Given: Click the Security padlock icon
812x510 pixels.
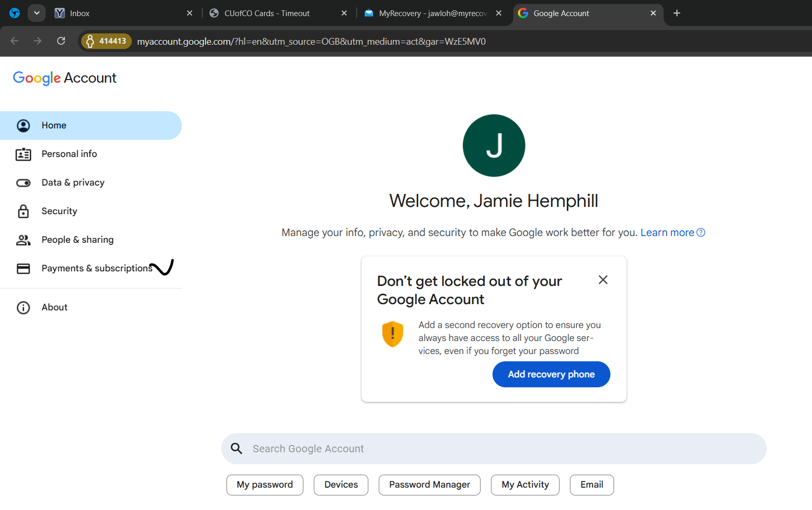Looking at the screenshot, I should [23, 211].
